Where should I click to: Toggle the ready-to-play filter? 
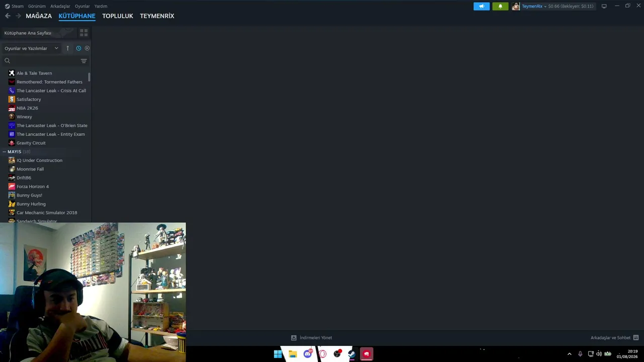point(87,48)
